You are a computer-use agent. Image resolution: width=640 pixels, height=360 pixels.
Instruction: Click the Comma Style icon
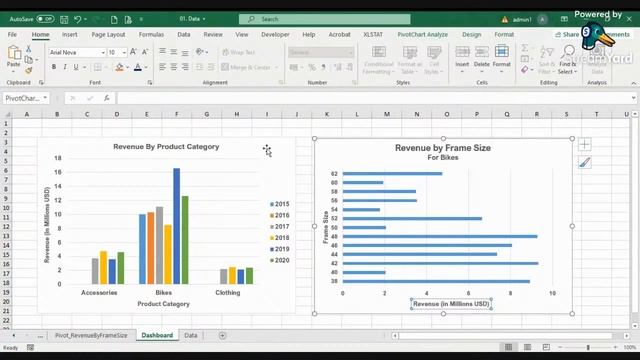tap(324, 67)
